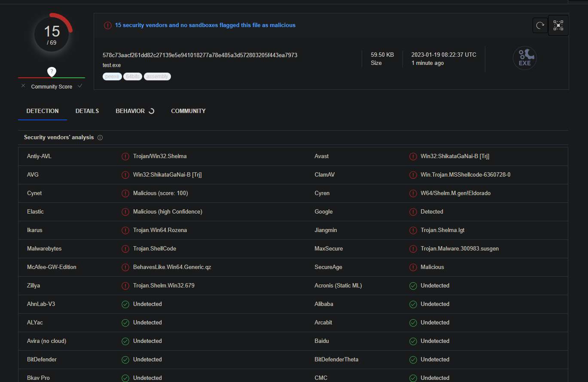
Task: Click info icon beside Security vendors' analysis
Action: click(100, 138)
